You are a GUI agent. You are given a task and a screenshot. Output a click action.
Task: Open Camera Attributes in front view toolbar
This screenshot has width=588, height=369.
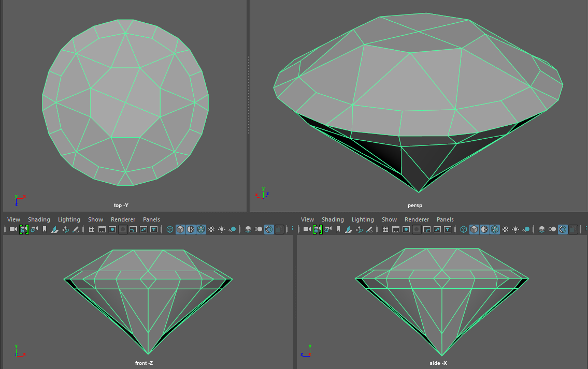click(x=34, y=229)
